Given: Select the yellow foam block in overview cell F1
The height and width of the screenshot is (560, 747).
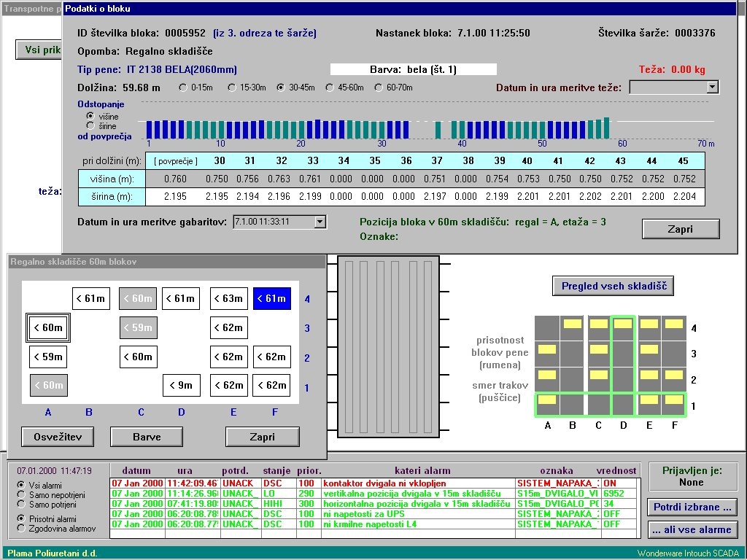Looking at the screenshot, I should coord(674,400).
